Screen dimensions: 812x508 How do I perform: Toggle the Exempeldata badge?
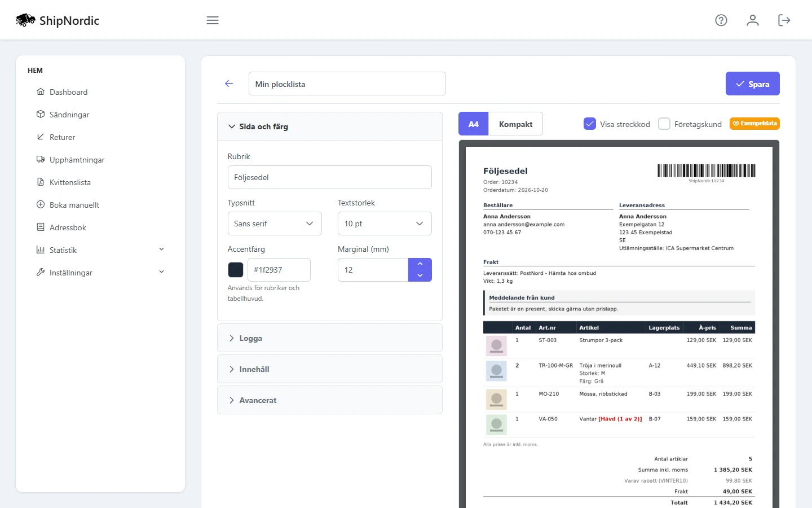(x=754, y=123)
